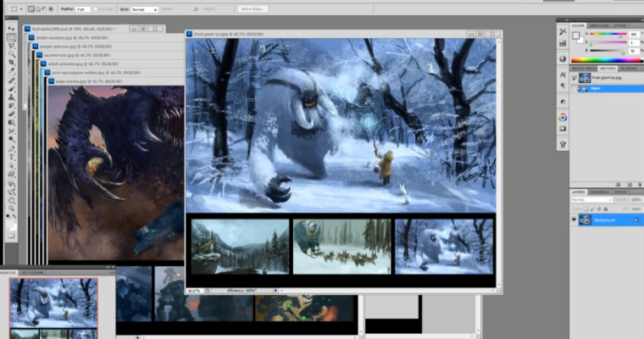Select the Spot Healing Brush tool
This screenshot has height=339, width=644.
pyautogui.click(x=12, y=81)
